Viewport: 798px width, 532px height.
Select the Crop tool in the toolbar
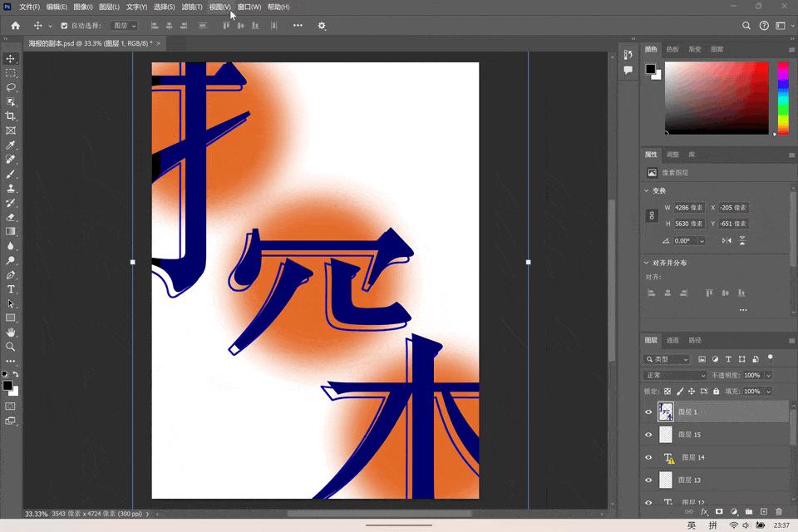click(x=11, y=116)
